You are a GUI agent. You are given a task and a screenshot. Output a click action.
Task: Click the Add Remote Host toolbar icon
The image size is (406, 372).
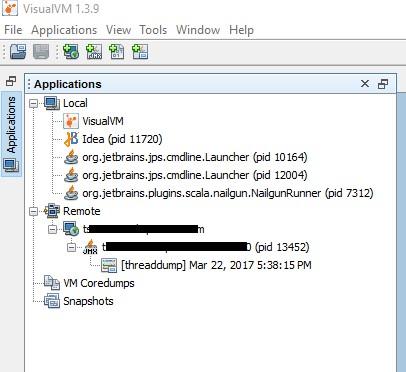click(71, 52)
